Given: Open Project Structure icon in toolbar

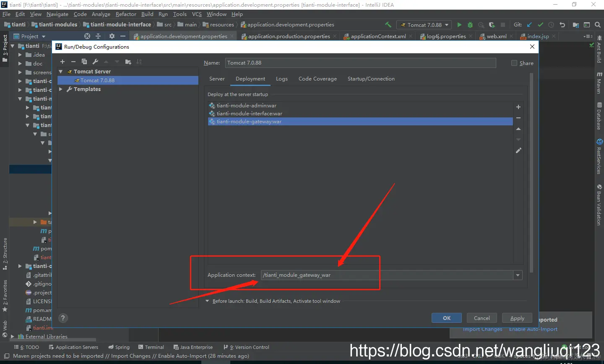Looking at the screenshot, I should [576, 25].
